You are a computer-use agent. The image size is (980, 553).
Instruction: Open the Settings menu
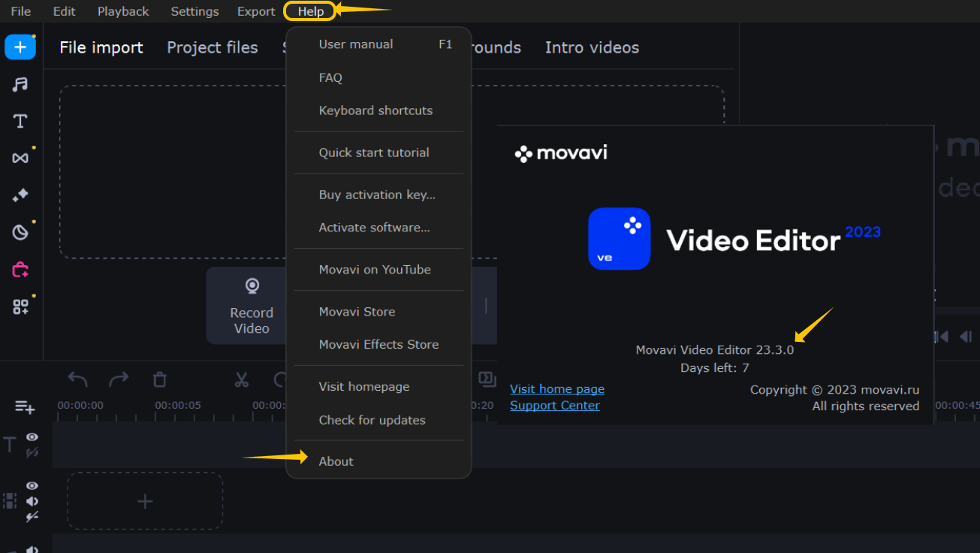tap(194, 11)
